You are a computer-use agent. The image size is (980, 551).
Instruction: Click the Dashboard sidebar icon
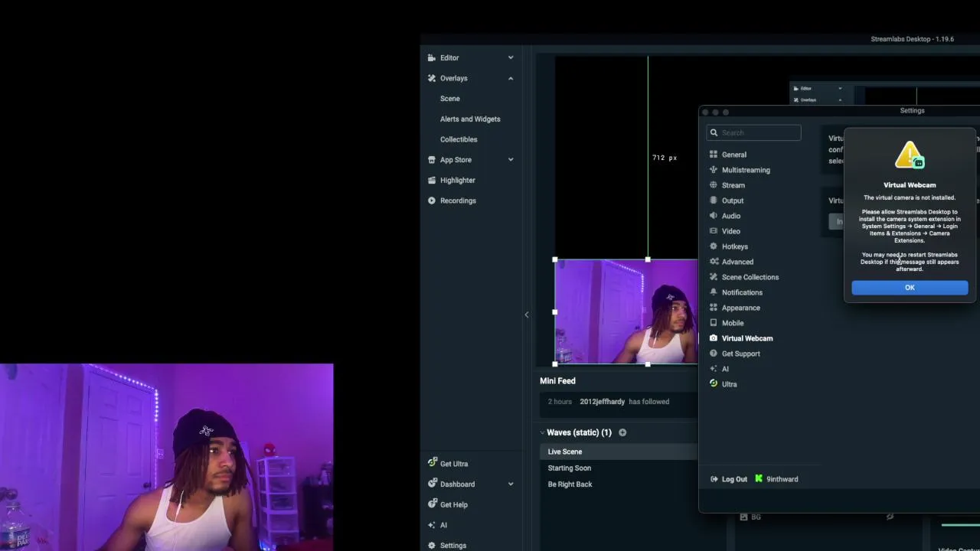pyautogui.click(x=432, y=484)
